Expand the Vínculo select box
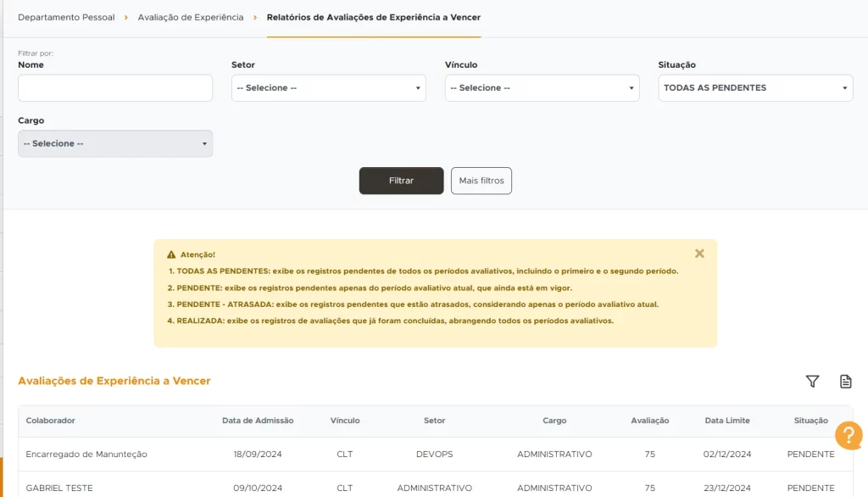 542,88
